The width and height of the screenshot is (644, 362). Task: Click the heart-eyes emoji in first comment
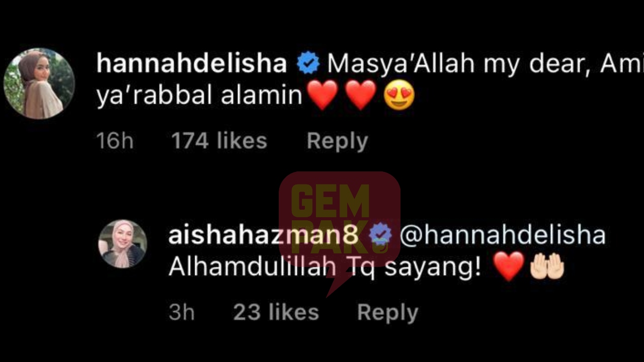pyautogui.click(x=399, y=96)
